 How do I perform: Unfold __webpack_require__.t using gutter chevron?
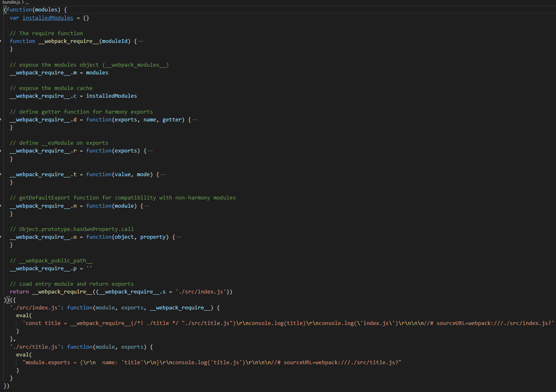1,175
